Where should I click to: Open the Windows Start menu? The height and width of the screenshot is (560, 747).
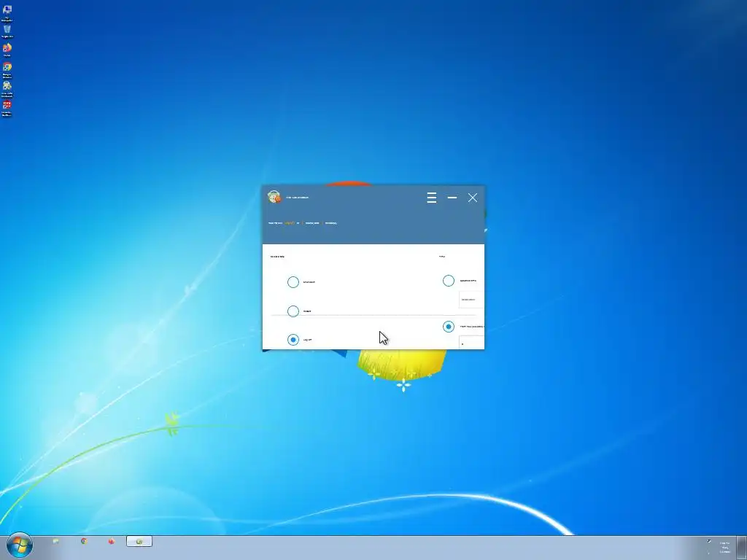(19, 545)
